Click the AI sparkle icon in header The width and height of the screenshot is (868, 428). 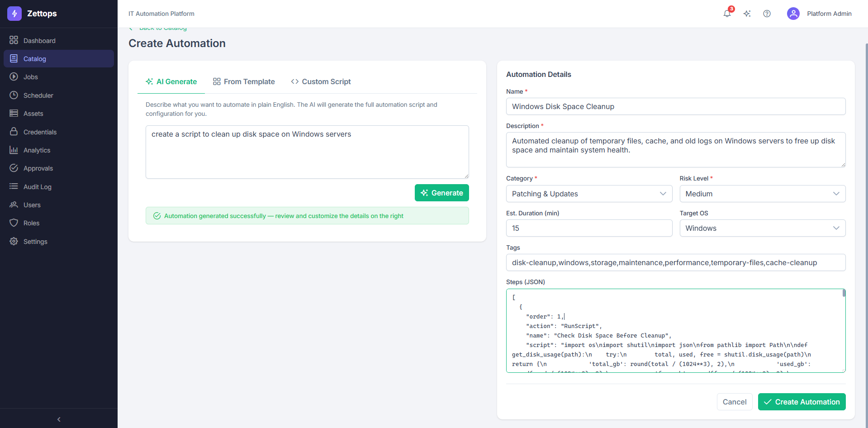pos(747,14)
